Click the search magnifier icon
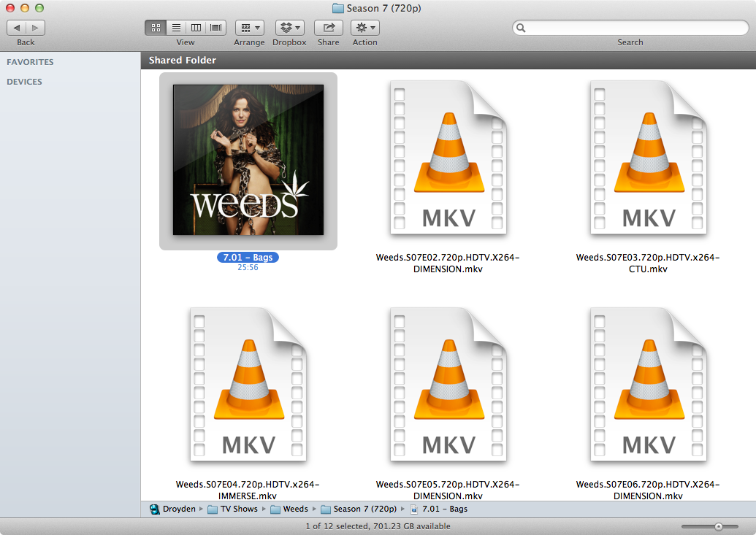This screenshot has height=535, width=756. click(x=521, y=28)
